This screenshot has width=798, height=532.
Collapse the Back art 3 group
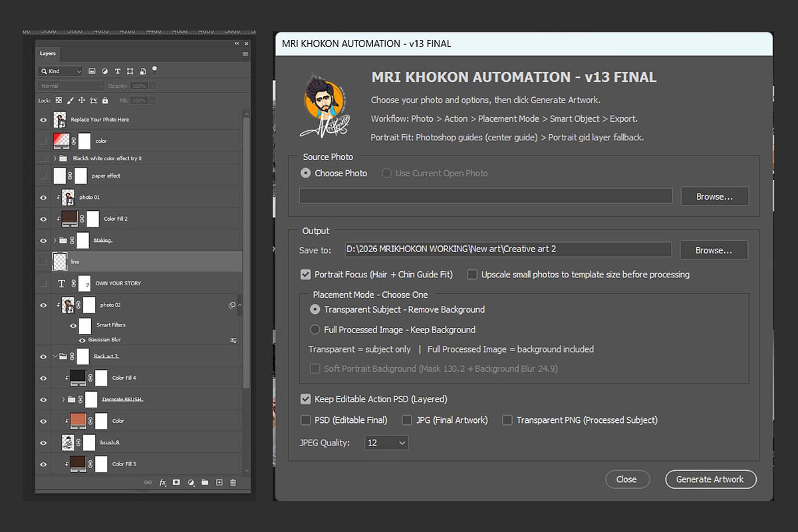55,356
